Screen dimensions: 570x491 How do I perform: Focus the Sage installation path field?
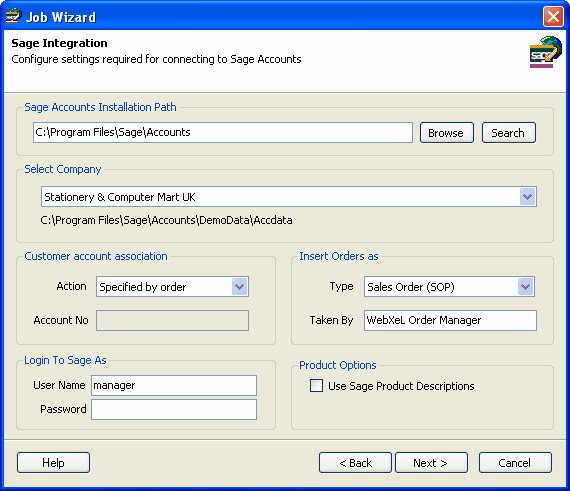(223, 133)
